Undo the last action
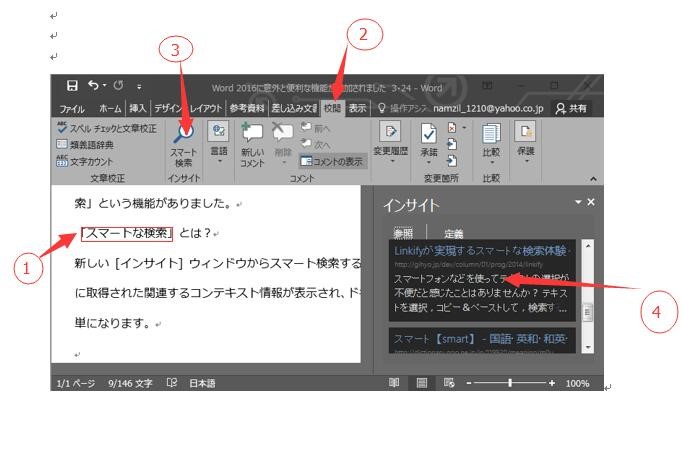Image resolution: width=682 pixels, height=472 pixels. [x=94, y=85]
